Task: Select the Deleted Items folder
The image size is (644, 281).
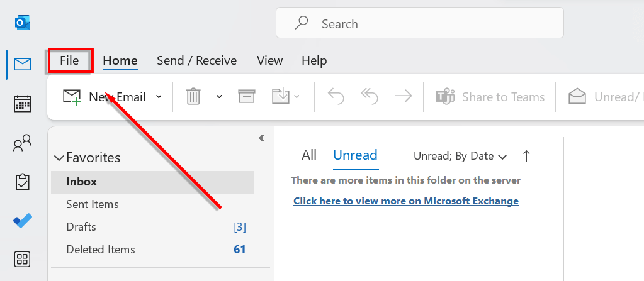Action: [101, 250]
